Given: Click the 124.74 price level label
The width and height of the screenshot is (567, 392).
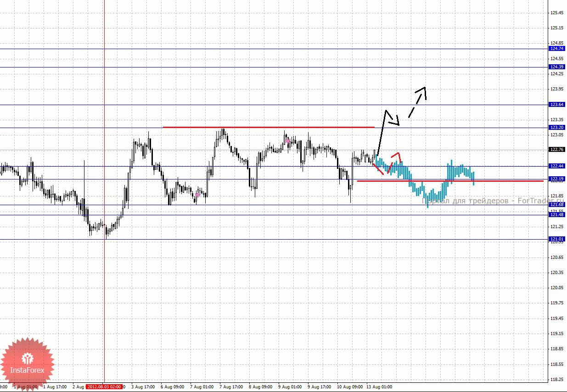Looking at the screenshot, I should pyautogui.click(x=557, y=49).
